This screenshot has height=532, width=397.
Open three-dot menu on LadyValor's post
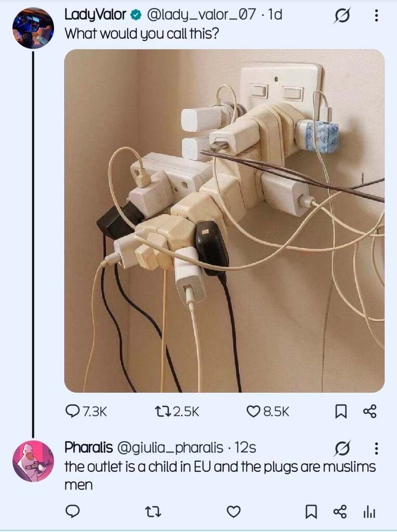[376, 16]
